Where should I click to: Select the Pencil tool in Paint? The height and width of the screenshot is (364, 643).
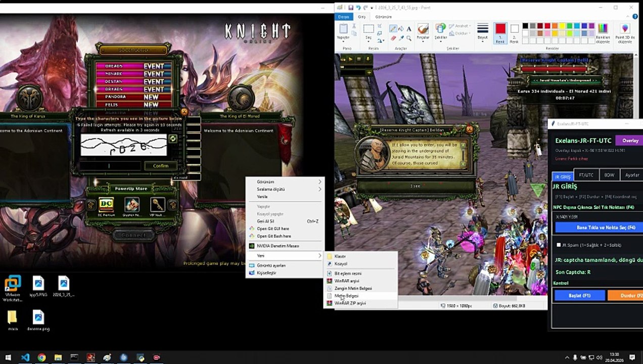393,29
